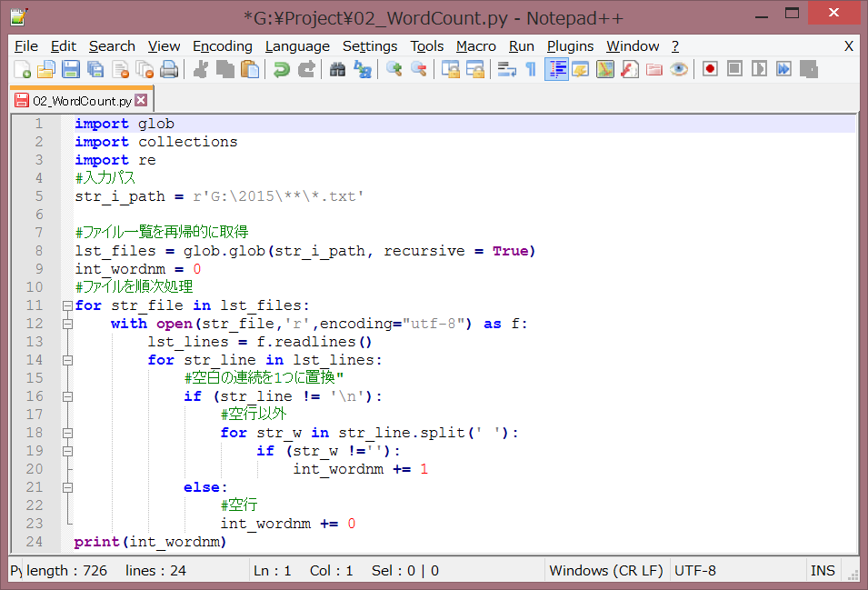Collapse fold marker at line 14
868x590 pixels.
pos(67,360)
